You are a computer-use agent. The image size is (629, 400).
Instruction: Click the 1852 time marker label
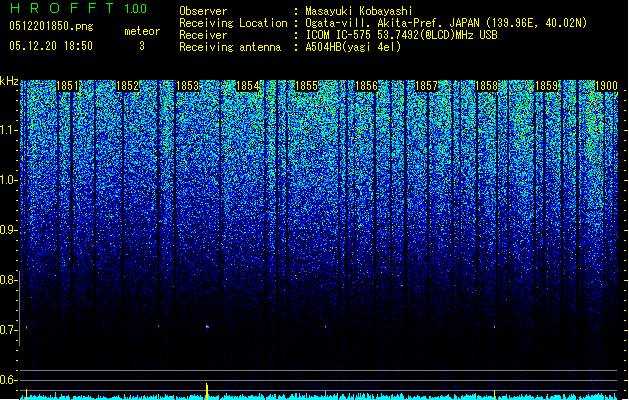tap(128, 86)
